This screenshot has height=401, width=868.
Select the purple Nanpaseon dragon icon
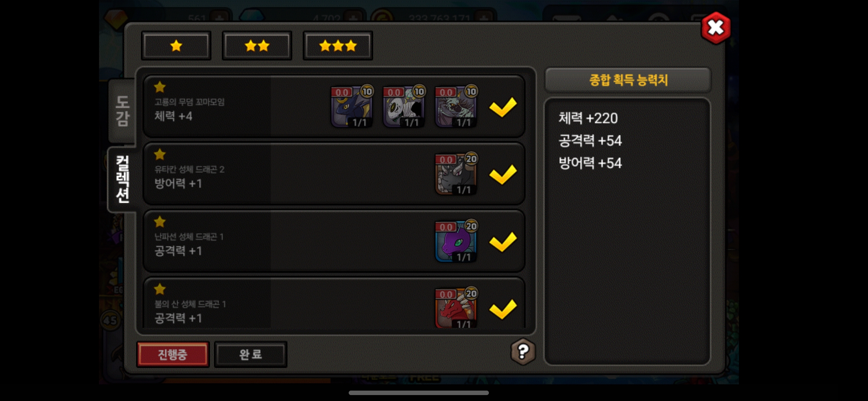coord(456,241)
